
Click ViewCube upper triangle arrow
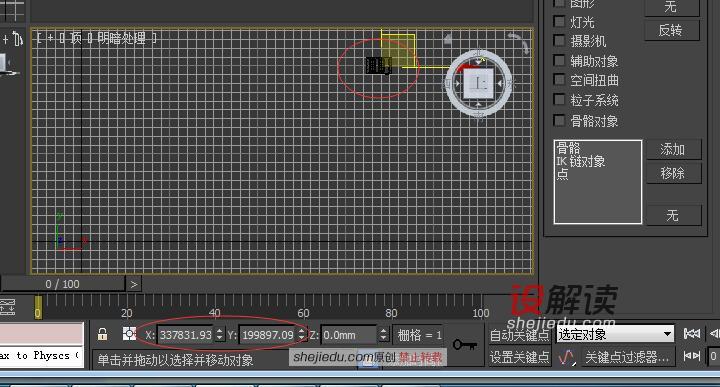(x=478, y=62)
